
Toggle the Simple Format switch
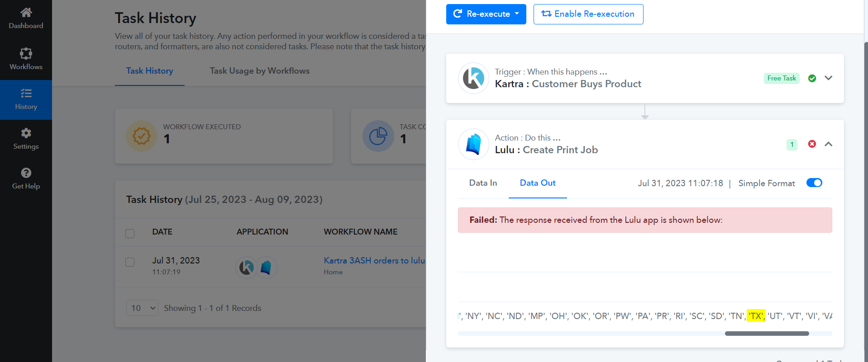point(814,183)
